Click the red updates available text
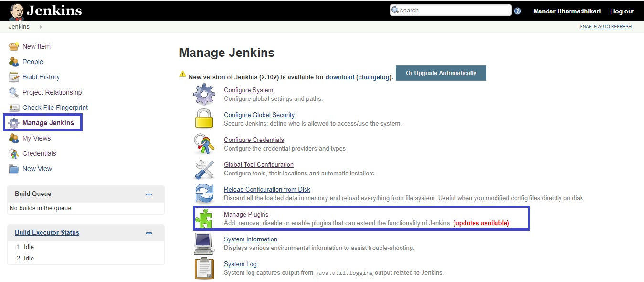Screen dimensions: 644x282 (481, 223)
